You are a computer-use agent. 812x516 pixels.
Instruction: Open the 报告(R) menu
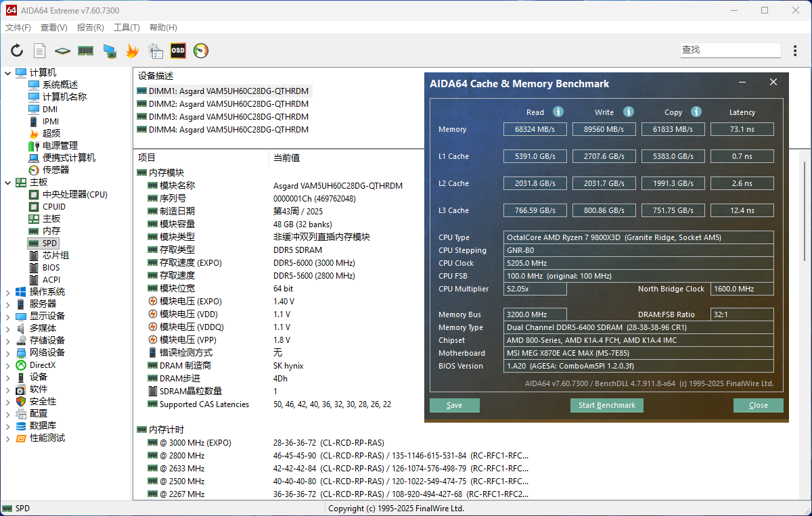91,28
